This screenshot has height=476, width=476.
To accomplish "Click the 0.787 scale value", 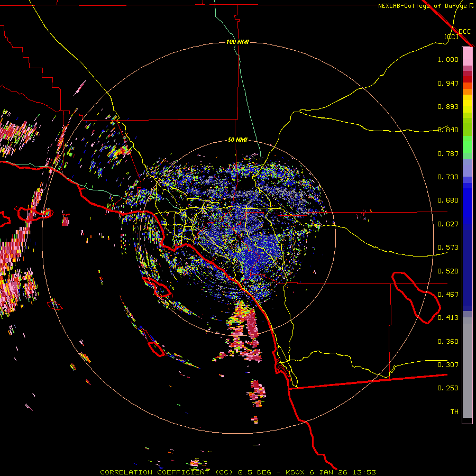I will pyautogui.click(x=448, y=153).
